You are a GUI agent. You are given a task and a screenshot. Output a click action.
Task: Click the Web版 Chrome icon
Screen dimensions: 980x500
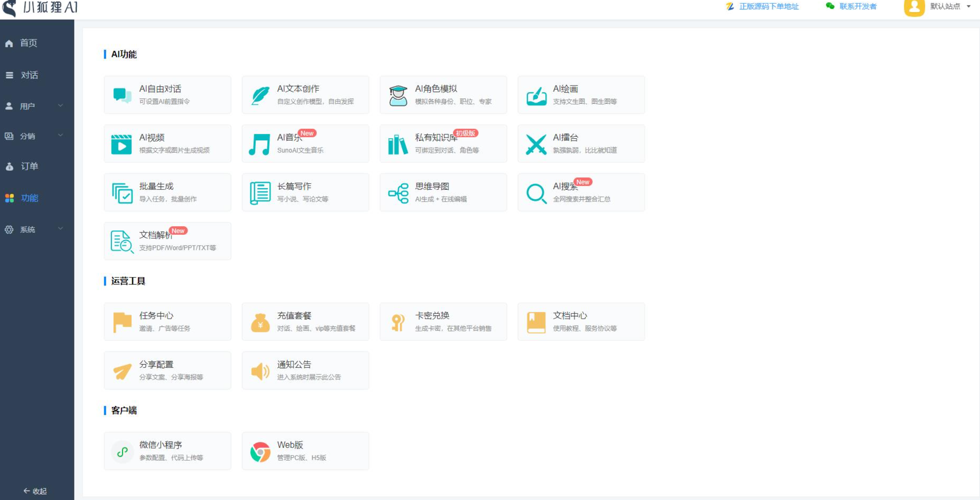[260, 451]
